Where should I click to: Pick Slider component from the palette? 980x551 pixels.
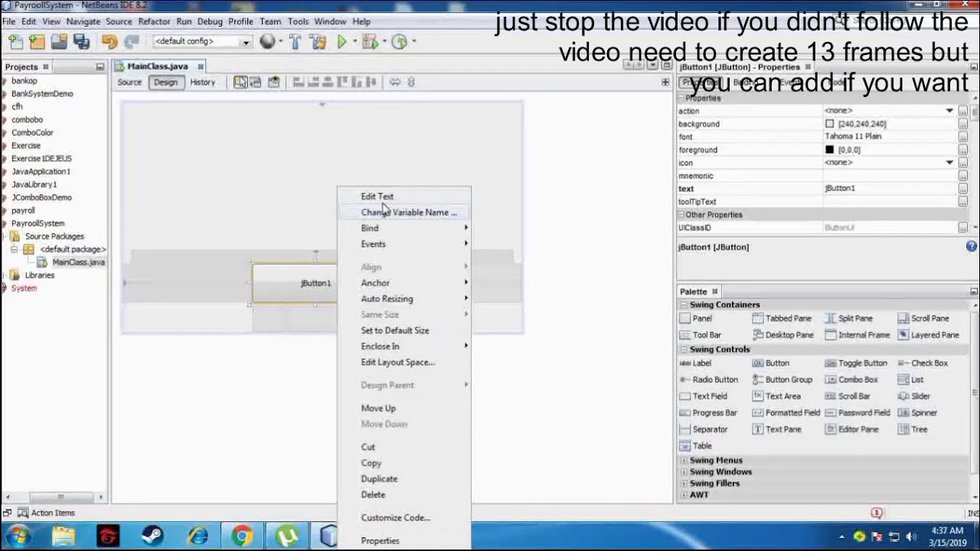[914, 396]
